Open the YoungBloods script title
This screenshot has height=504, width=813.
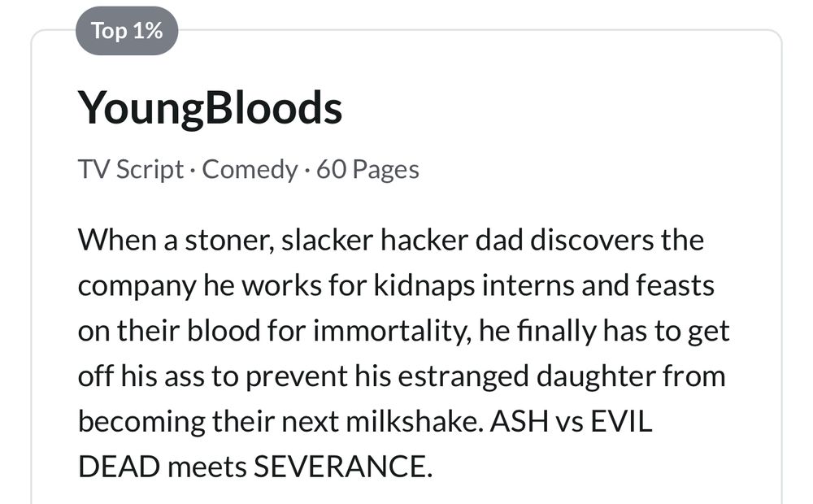point(210,108)
